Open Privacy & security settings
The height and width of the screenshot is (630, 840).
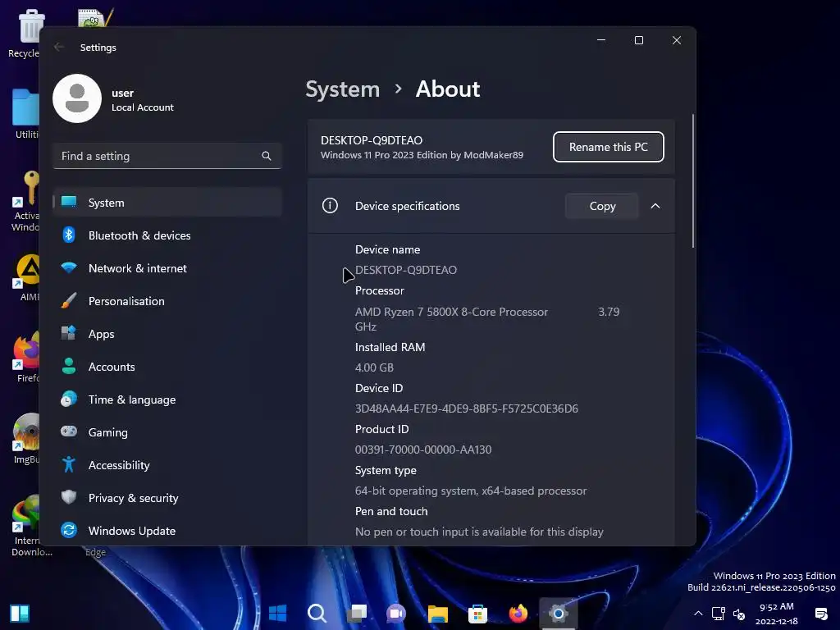coord(167,497)
